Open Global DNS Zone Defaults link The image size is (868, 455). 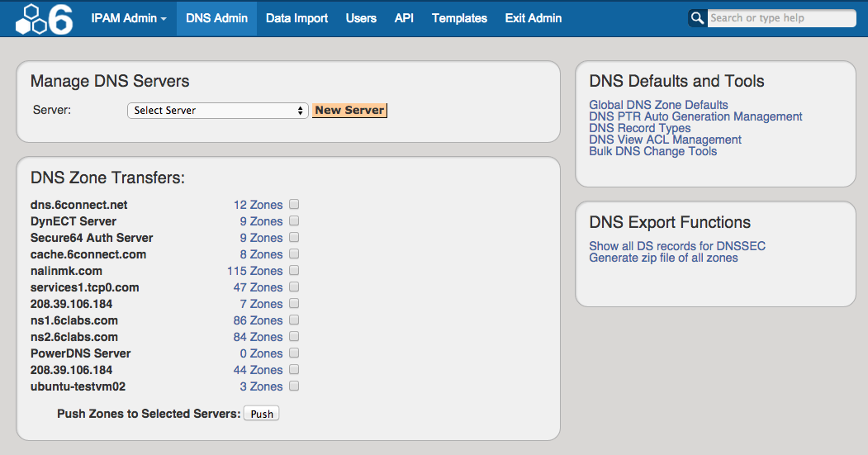(x=658, y=105)
